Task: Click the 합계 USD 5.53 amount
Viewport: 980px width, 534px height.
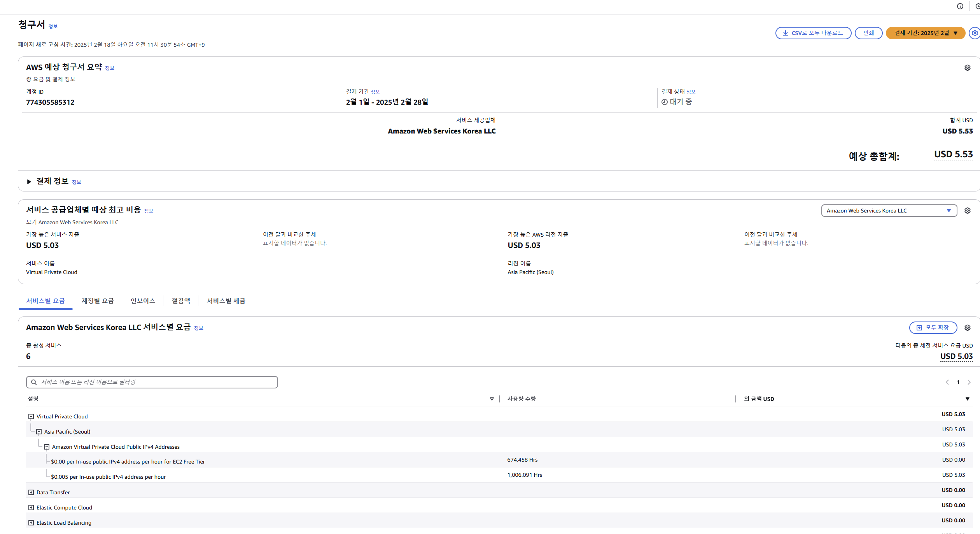Action: click(957, 131)
